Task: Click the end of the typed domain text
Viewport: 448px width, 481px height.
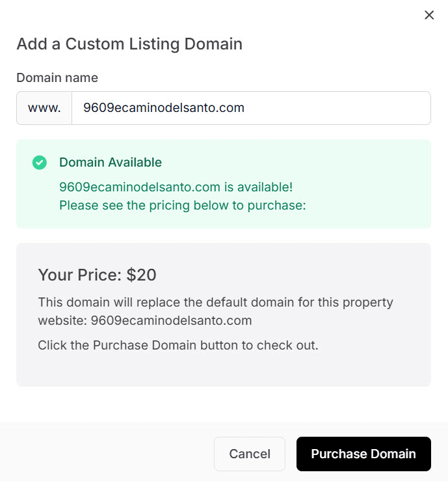Action: pos(245,108)
